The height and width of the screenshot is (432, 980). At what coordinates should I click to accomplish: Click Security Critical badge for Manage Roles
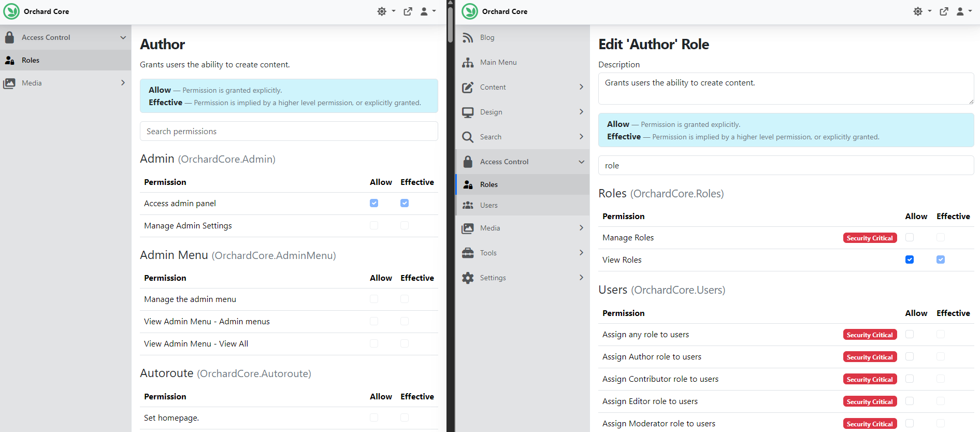coord(870,238)
